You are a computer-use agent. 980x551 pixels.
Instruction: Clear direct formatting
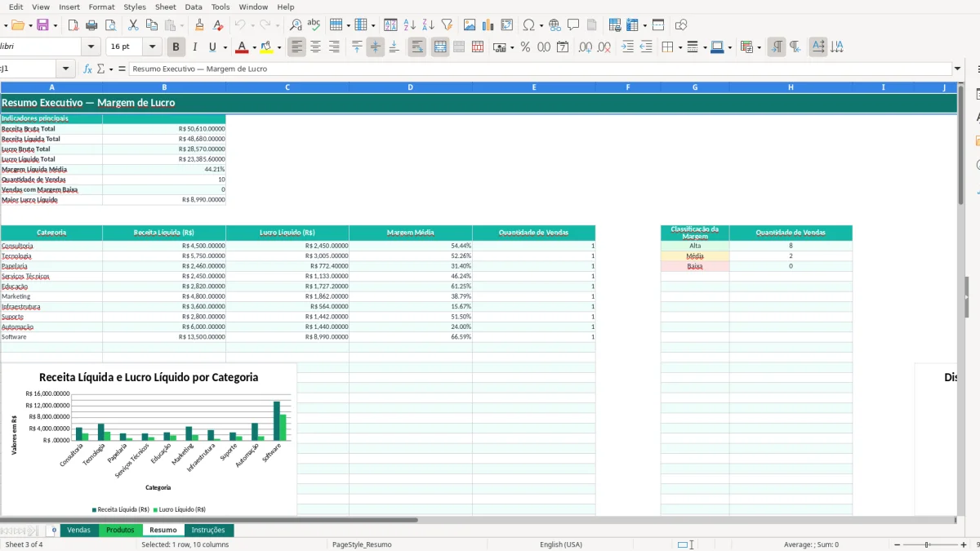point(218,25)
